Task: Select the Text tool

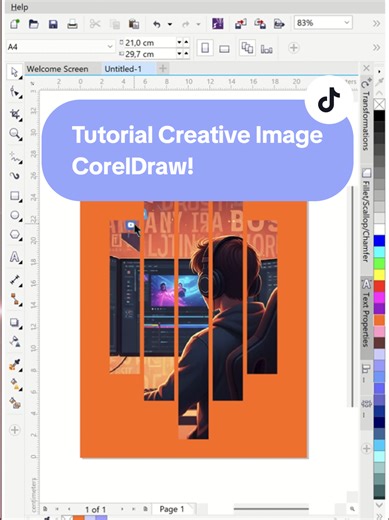Action: point(15,257)
